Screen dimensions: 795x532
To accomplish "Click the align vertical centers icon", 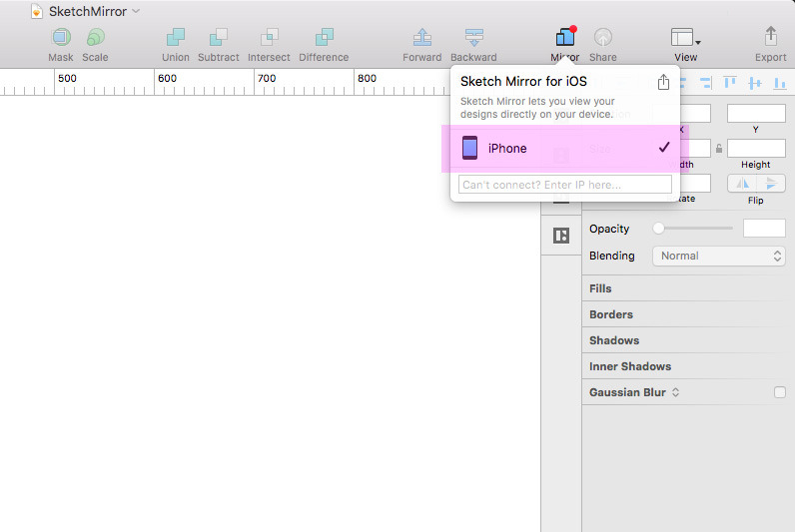I will 755,83.
